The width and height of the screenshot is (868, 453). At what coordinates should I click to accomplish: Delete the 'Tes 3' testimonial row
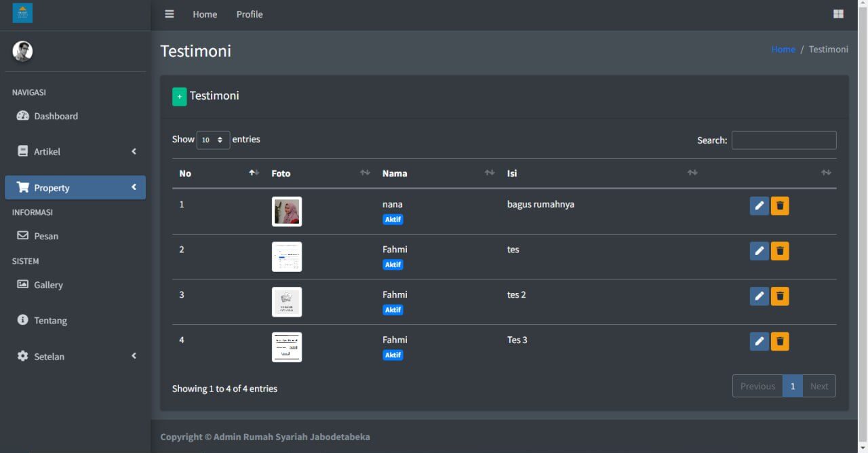[x=780, y=342]
